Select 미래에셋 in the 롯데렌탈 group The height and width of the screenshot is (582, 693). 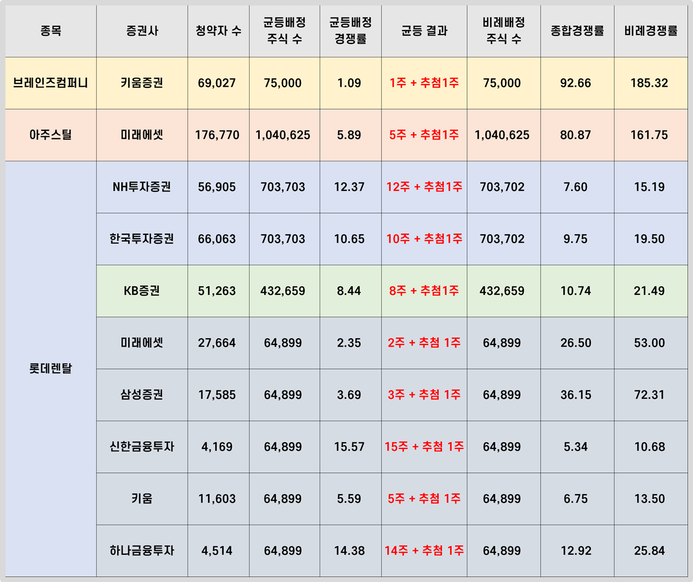(x=142, y=343)
